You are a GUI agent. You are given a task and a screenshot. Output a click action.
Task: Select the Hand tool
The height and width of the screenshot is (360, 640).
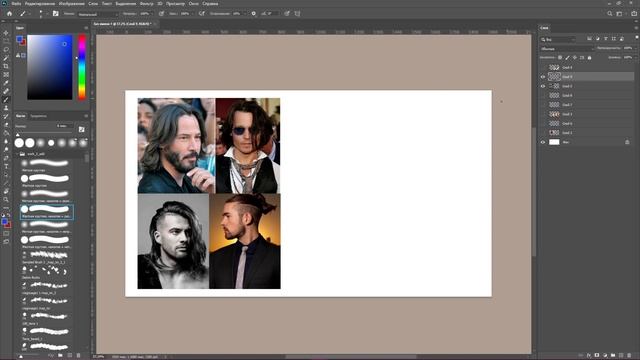6,191
